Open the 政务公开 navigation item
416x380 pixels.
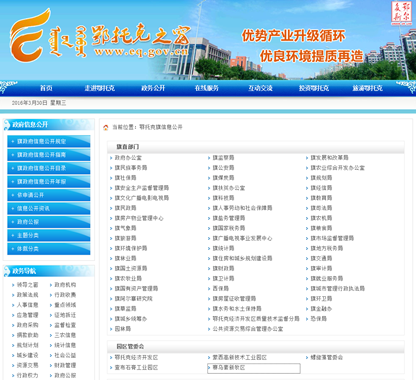click(153, 88)
